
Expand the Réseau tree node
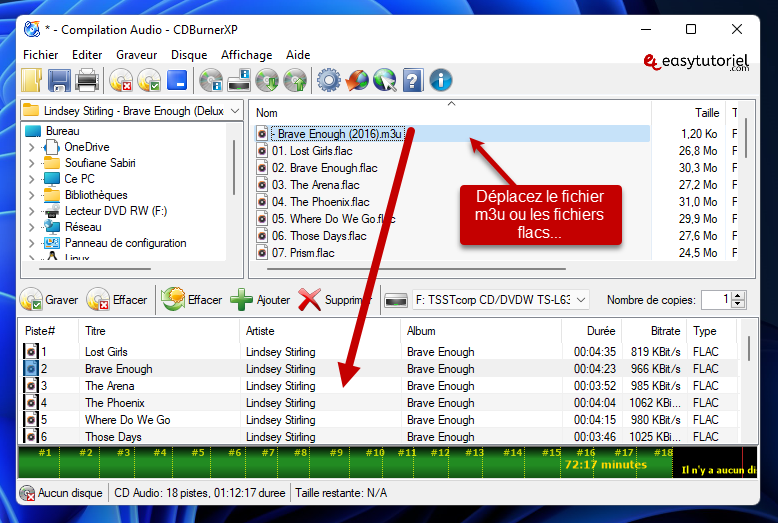pyautogui.click(x=31, y=227)
